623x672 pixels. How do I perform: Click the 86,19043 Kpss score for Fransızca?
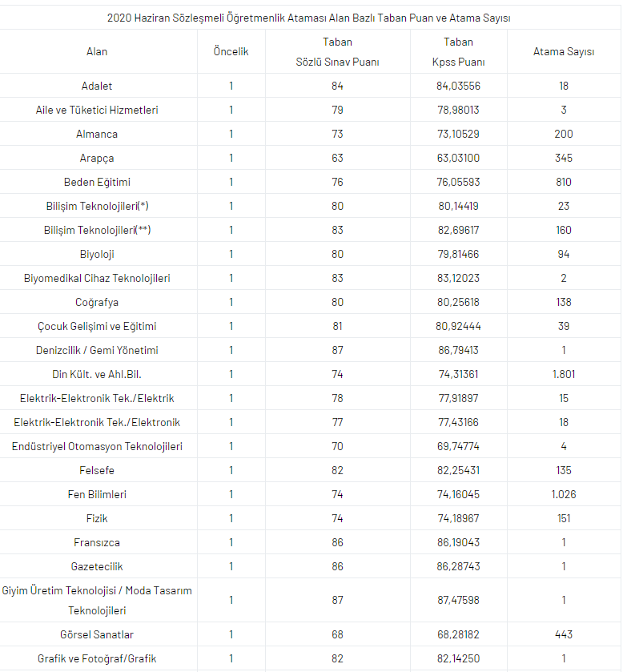[x=459, y=542]
